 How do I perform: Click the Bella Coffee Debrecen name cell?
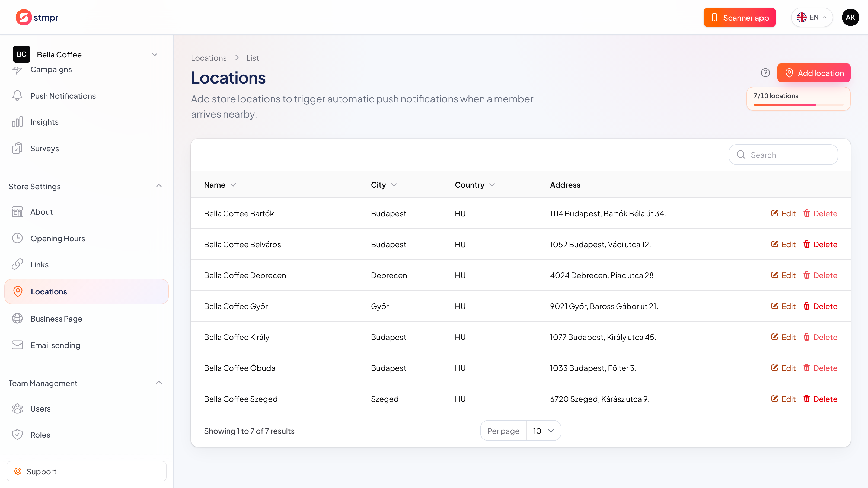coord(245,275)
